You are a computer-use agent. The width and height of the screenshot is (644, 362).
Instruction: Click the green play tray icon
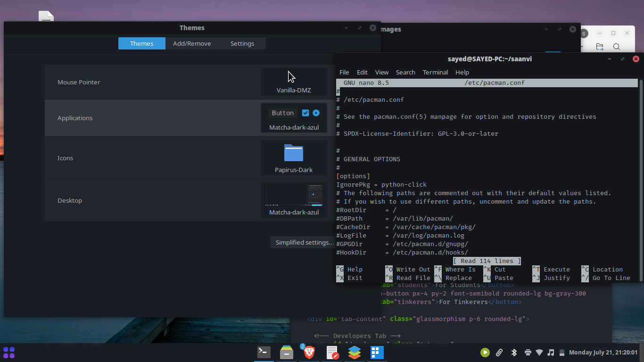click(485, 352)
